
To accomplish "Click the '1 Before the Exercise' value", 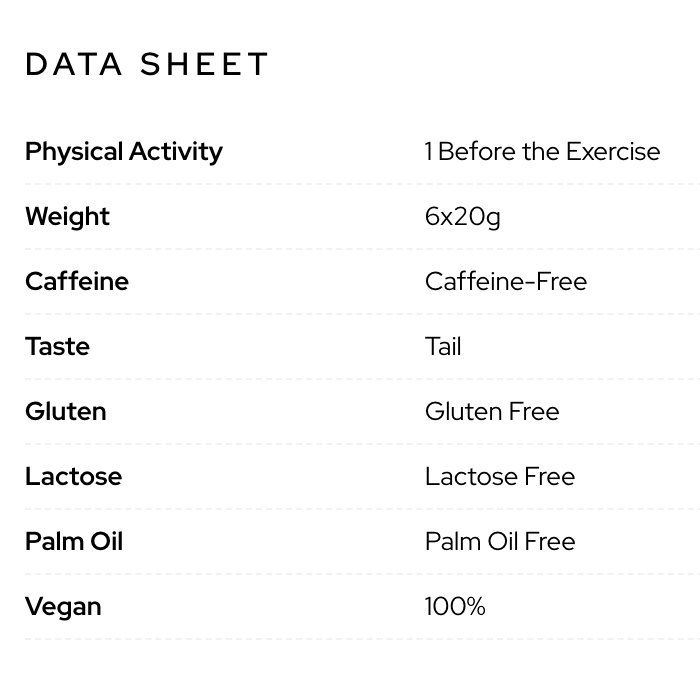I will tap(542, 152).
